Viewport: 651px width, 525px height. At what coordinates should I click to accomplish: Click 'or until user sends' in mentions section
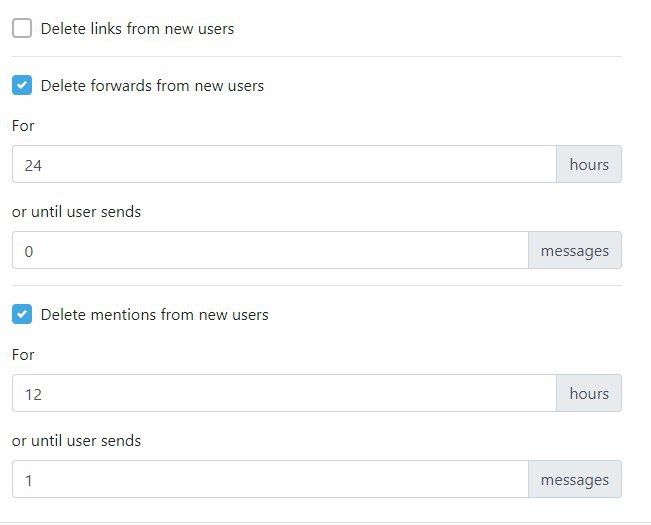[76, 441]
